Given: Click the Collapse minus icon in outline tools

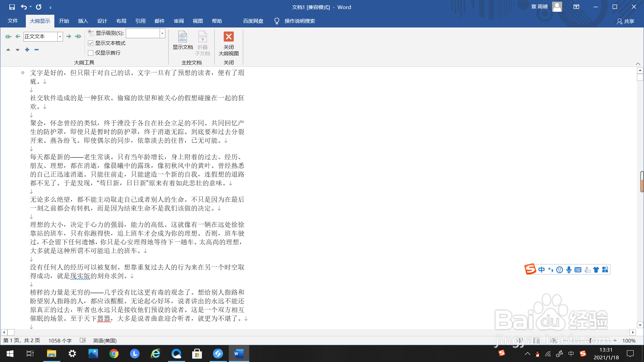Looking at the screenshot, I should tap(37, 50).
